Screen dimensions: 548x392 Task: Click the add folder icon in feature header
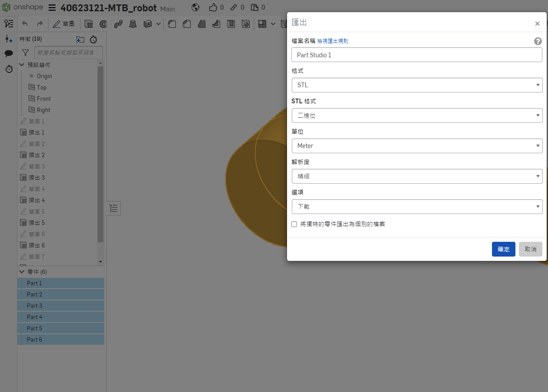[80, 40]
